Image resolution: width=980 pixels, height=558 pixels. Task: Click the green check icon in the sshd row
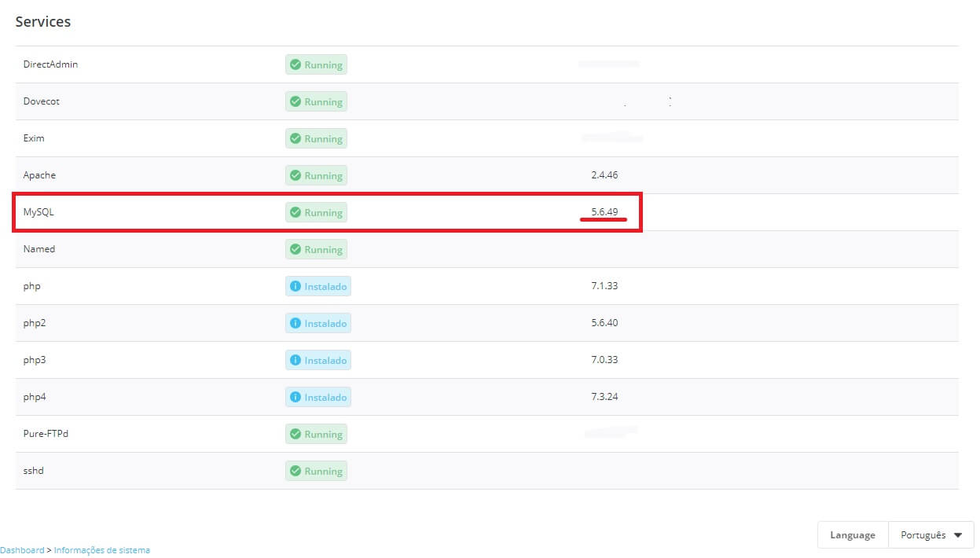[x=295, y=471]
